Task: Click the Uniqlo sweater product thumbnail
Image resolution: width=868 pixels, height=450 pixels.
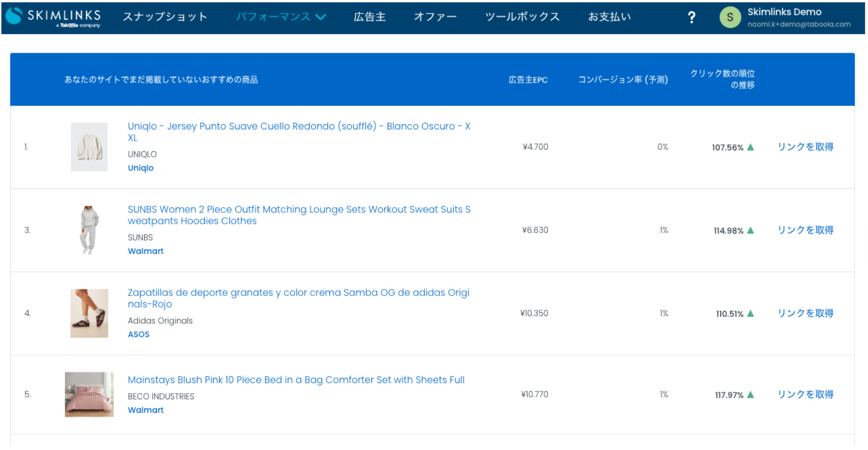Action: point(89,147)
